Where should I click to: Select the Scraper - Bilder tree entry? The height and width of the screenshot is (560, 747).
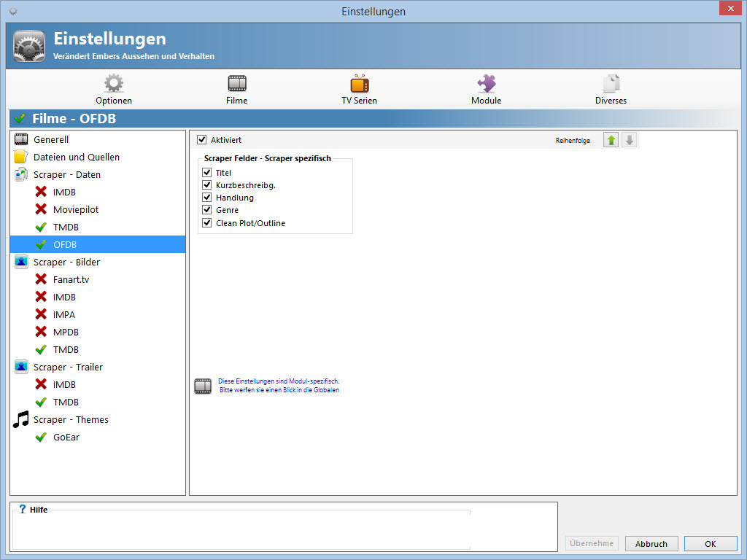pyautogui.click(x=66, y=262)
